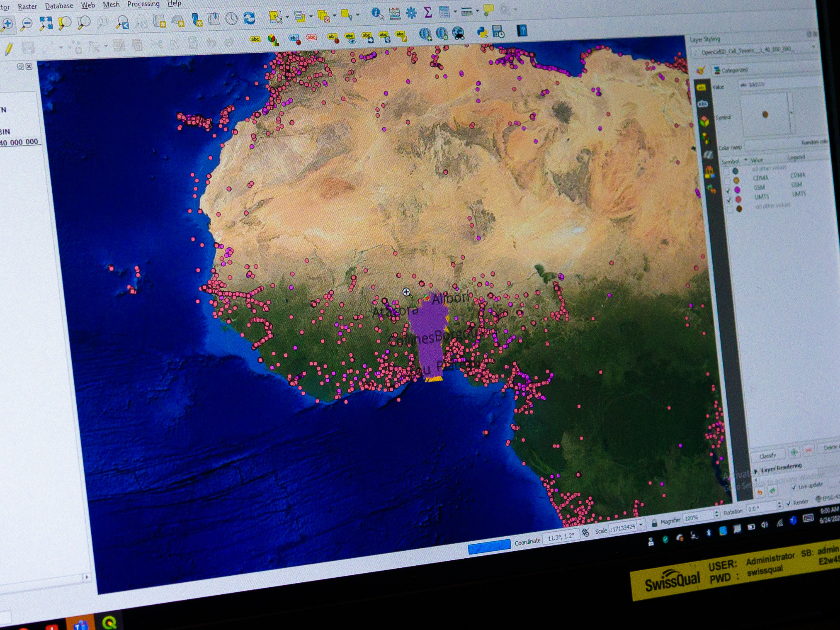Open the Processing menu
Screen dimensions: 840x630
click(143, 4)
